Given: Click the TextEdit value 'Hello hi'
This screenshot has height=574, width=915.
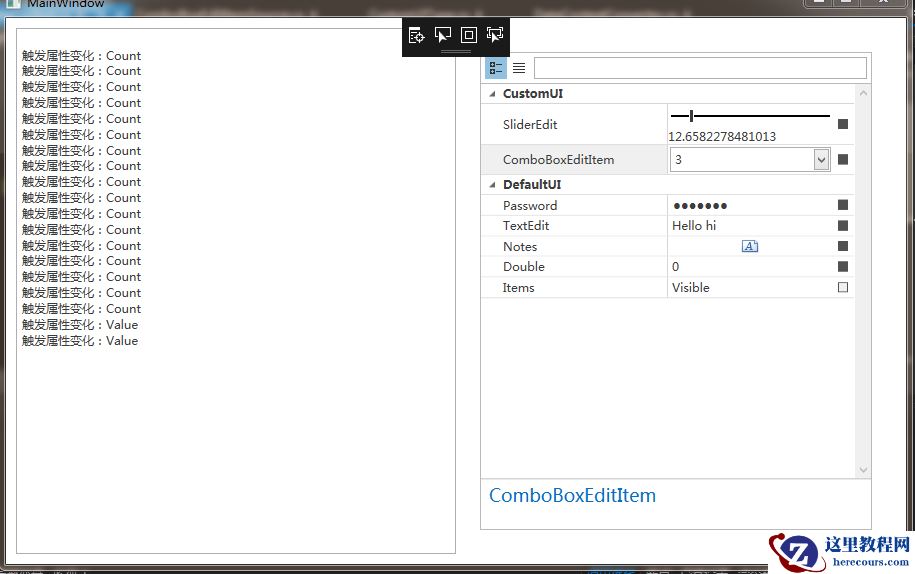Looking at the screenshot, I should (694, 226).
